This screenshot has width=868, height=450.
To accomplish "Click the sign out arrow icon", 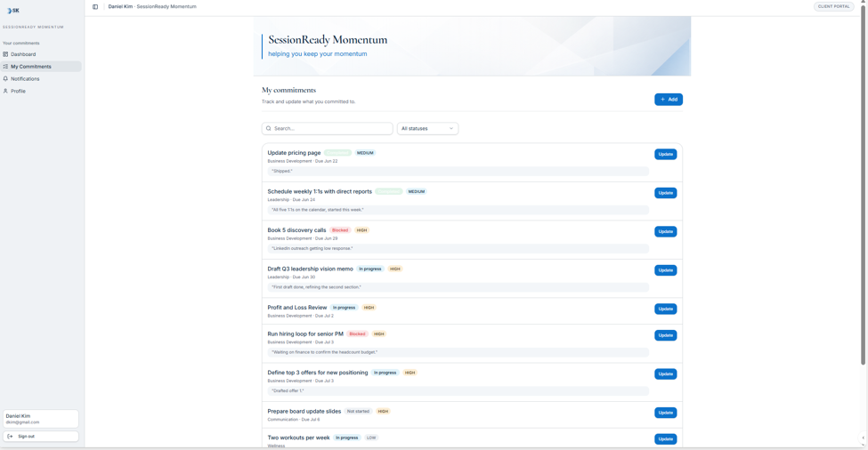I will coord(10,436).
